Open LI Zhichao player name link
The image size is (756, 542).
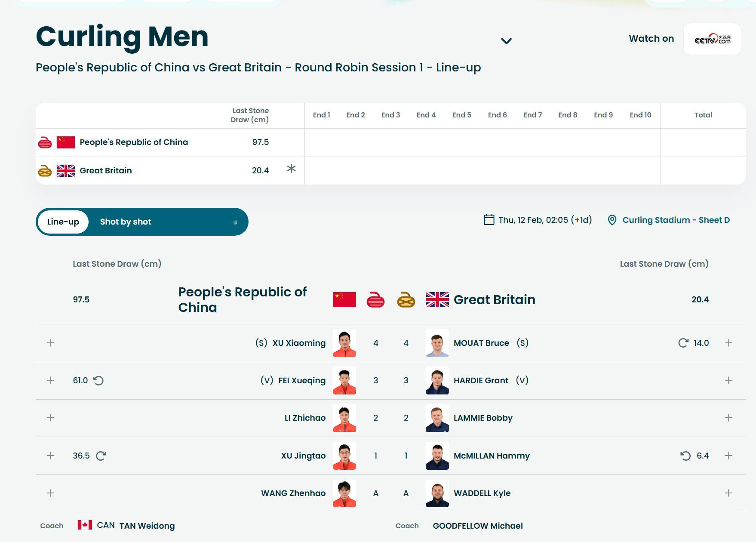[305, 418]
